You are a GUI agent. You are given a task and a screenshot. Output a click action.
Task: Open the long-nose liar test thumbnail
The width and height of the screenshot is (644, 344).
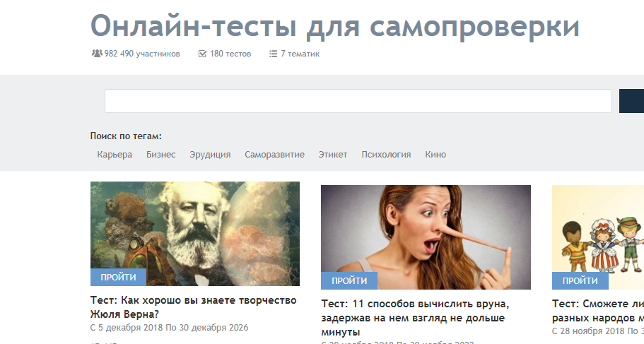[x=426, y=237]
